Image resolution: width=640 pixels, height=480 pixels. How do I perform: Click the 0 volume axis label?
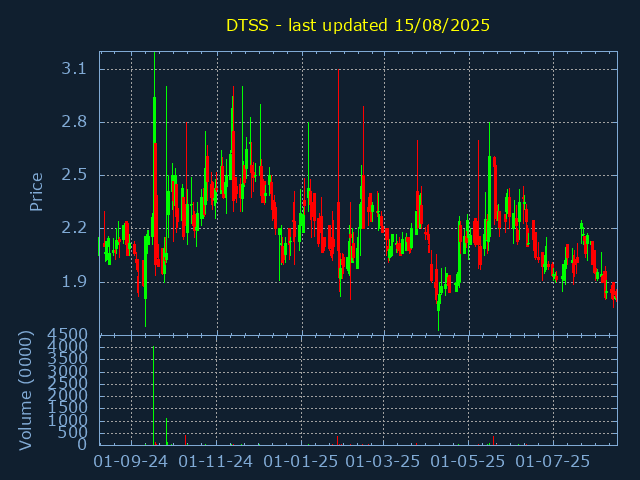(82, 444)
